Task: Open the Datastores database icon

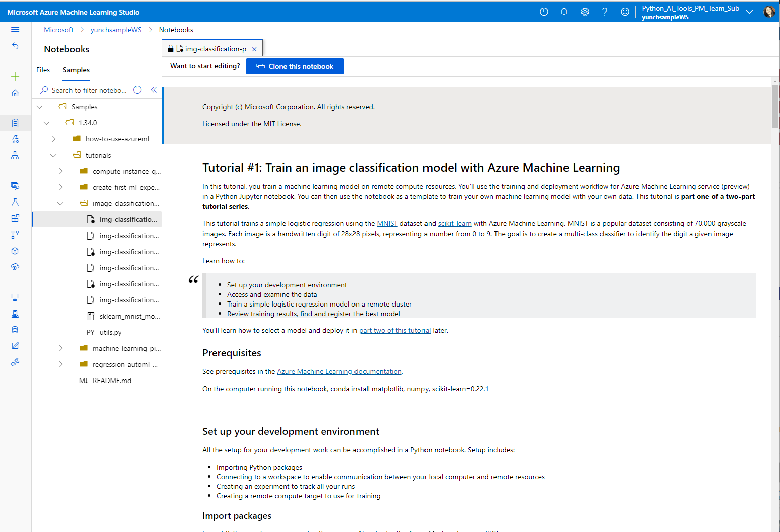Action: pyautogui.click(x=15, y=329)
